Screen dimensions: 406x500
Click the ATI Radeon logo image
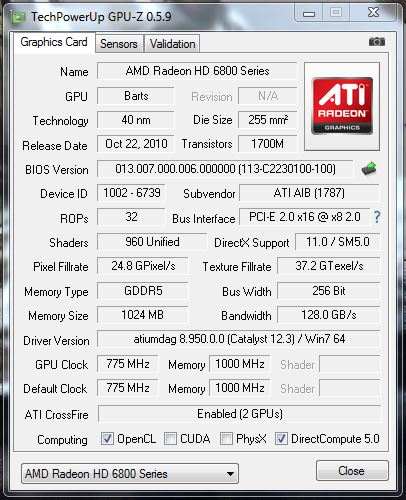pos(342,106)
